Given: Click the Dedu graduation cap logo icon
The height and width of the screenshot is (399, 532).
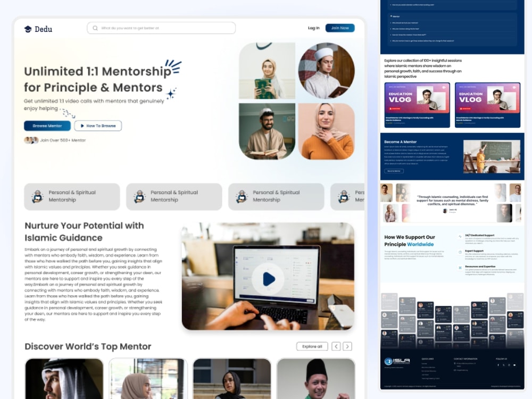Looking at the screenshot, I should click(x=28, y=29).
